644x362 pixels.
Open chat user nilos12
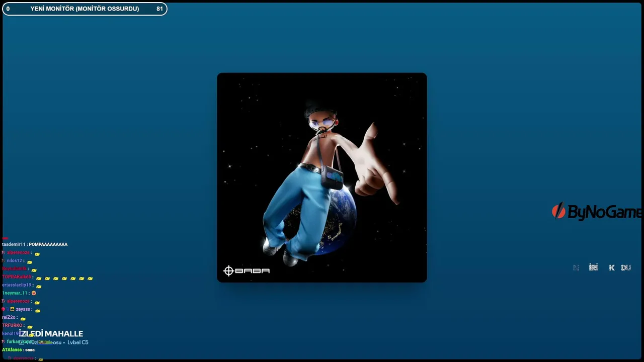point(15,260)
